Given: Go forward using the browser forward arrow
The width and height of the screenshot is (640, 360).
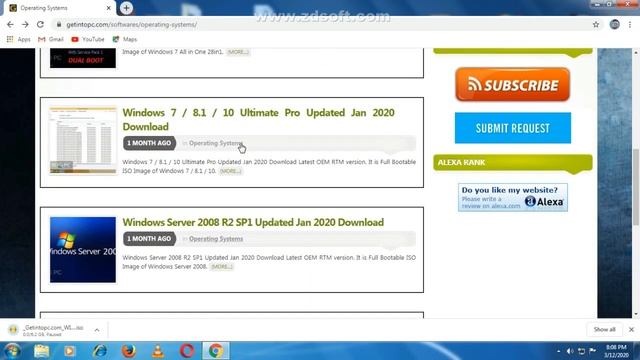Looking at the screenshot, I should [x=25, y=24].
